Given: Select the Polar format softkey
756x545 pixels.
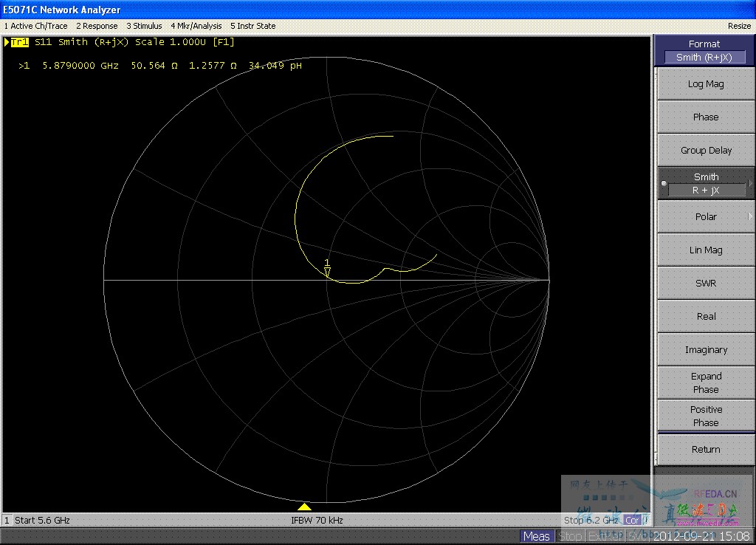Looking at the screenshot, I should pos(706,216).
